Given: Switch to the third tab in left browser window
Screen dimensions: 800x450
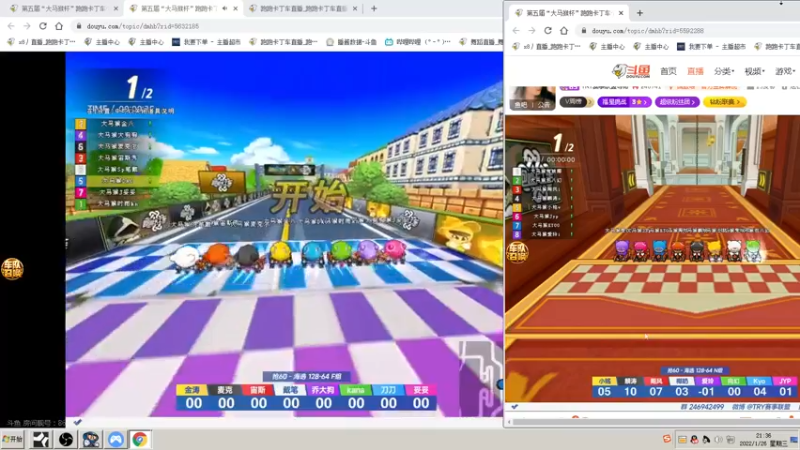Looking at the screenshot, I should [x=302, y=8].
